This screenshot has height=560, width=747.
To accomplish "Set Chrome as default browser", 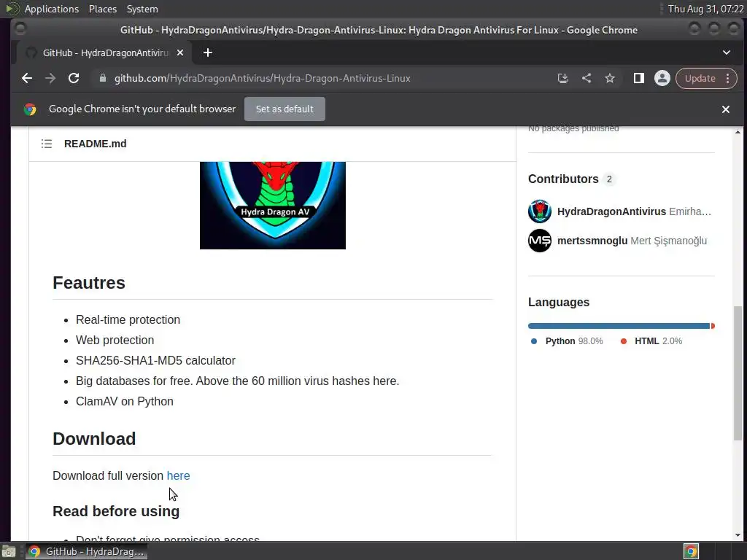I will click(x=285, y=109).
